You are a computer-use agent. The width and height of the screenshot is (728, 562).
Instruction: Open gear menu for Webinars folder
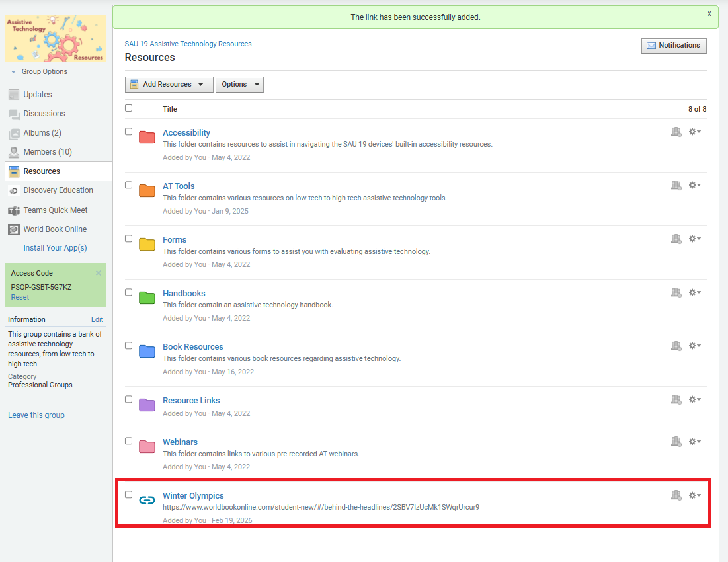pos(694,441)
